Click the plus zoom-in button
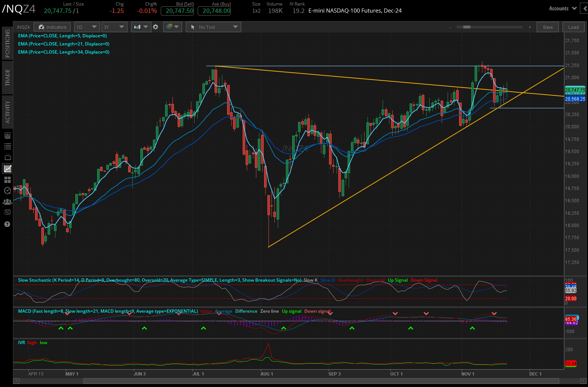588x387 pixels. 530,27
